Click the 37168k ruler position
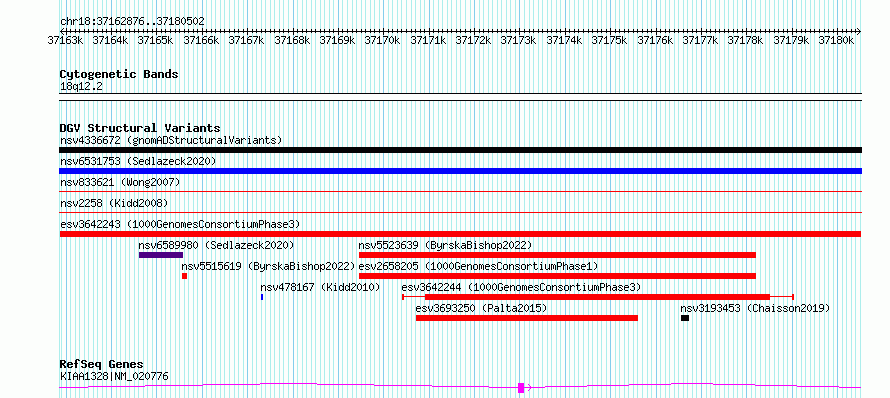The width and height of the screenshot is (890, 398). coord(292,40)
